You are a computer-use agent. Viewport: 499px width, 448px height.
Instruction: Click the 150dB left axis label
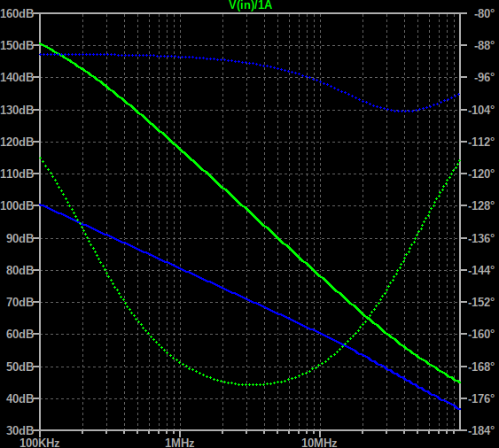[17, 45]
